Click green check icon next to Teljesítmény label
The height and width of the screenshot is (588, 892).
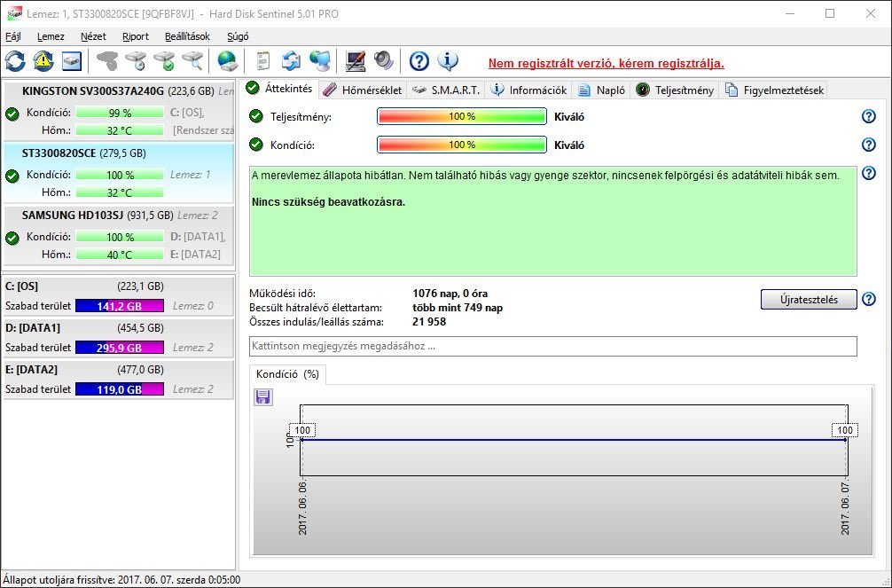pyautogui.click(x=256, y=116)
